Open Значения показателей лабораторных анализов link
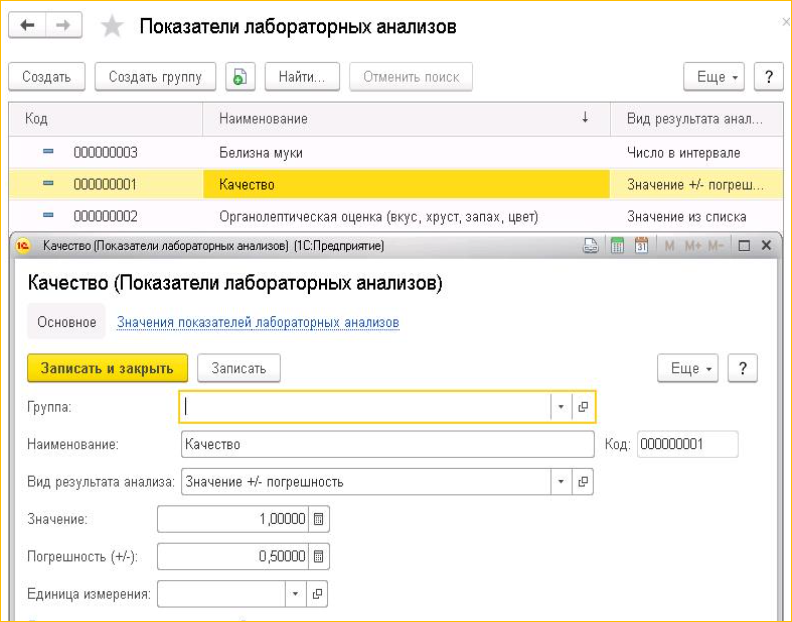This screenshot has width=792, height=622. click(258, 322)
